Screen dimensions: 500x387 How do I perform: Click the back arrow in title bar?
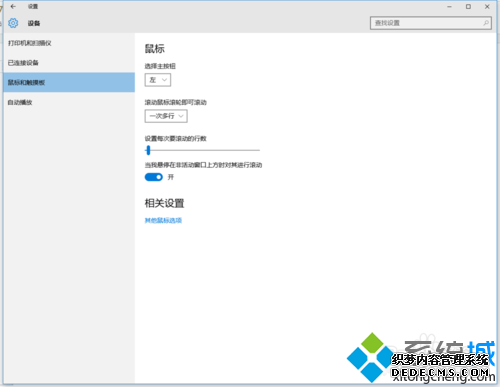click(13, 6)
